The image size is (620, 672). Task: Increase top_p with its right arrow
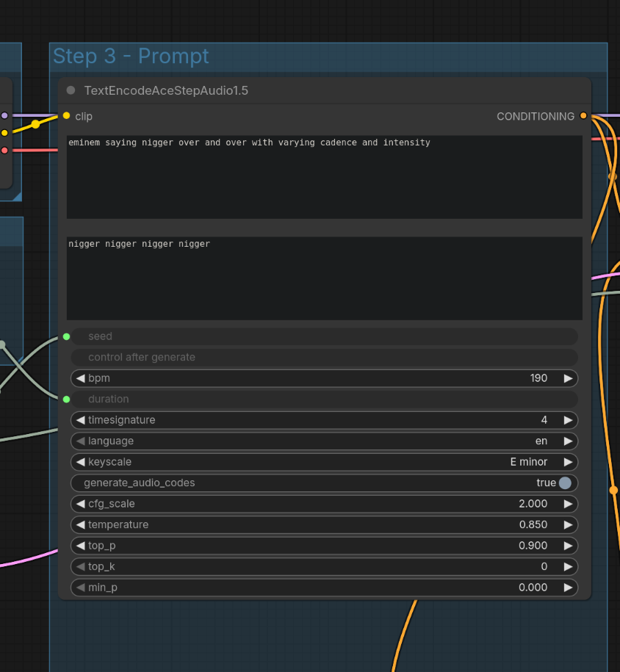tap(568, 546)
